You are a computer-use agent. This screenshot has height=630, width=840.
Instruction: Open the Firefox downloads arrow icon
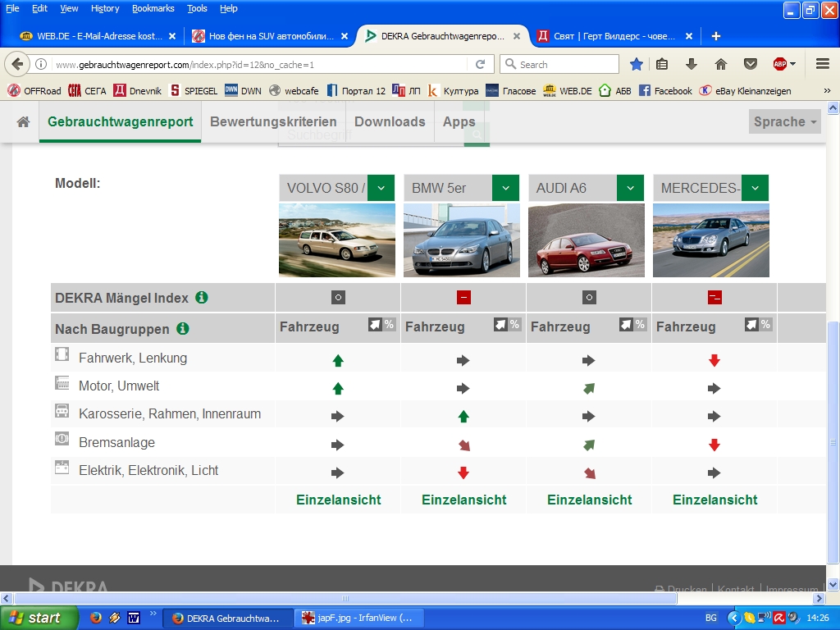click(x=692, y=64)
